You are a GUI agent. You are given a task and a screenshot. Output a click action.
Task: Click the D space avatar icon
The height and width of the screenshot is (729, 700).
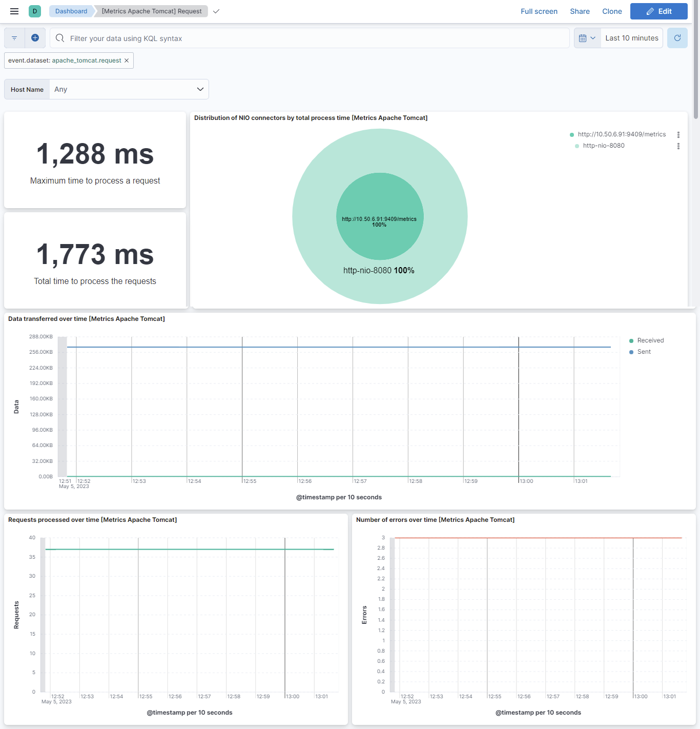(35, 11)
